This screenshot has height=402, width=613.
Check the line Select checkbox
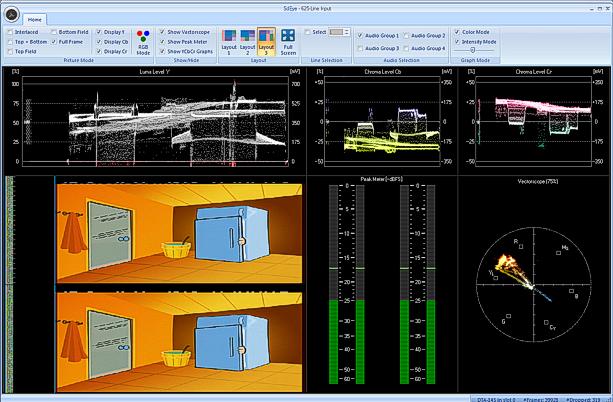(306, 32)
